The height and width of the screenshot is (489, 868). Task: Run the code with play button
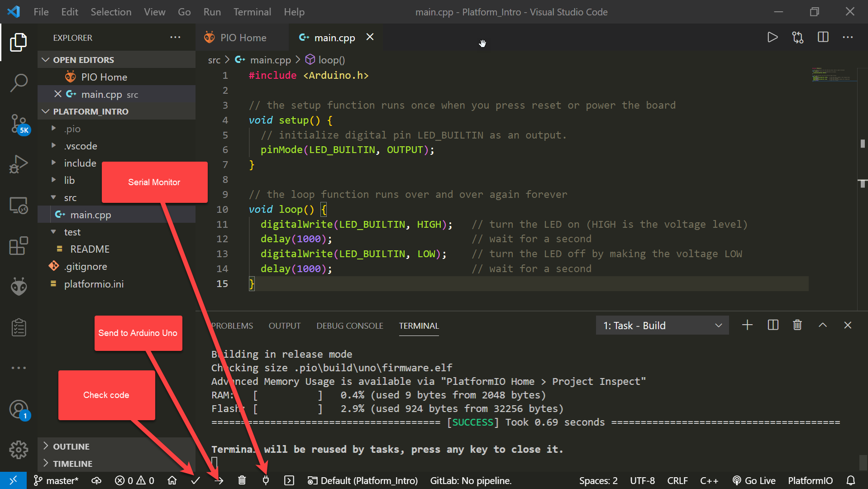click(773, 37)
